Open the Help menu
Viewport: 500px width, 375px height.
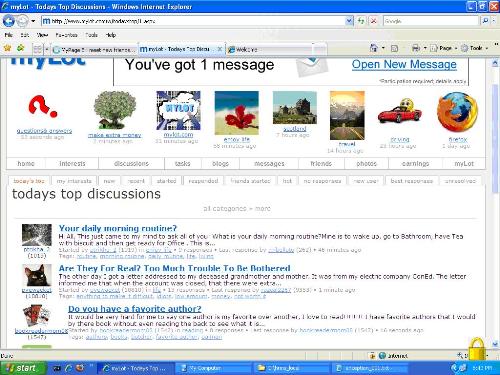[111, 35]
